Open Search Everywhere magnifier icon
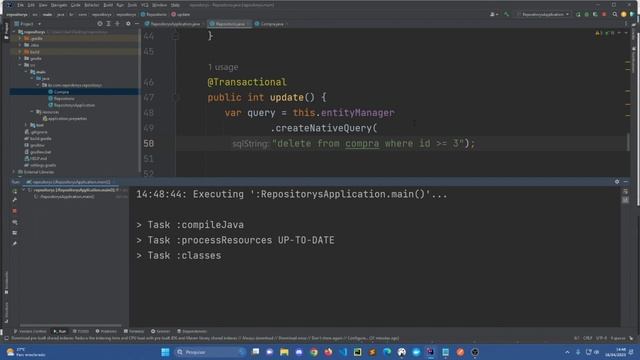 pyautogui.click(x=615, y=14)
